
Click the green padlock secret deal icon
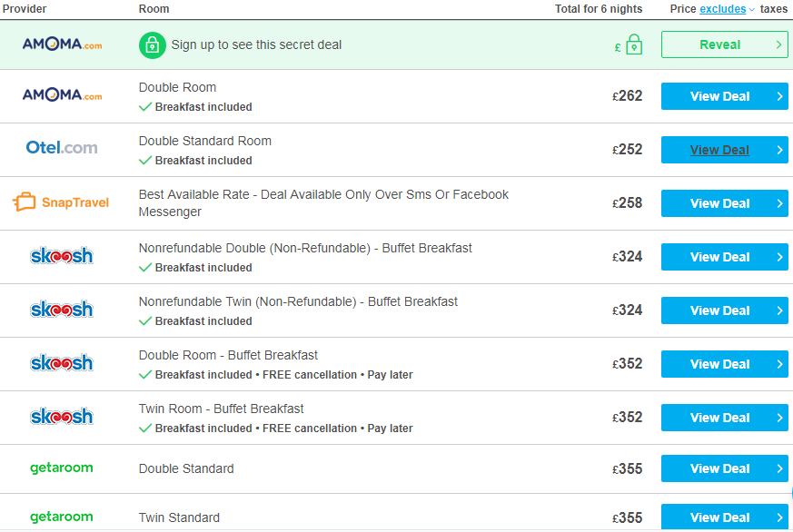(x=153, y=45)
